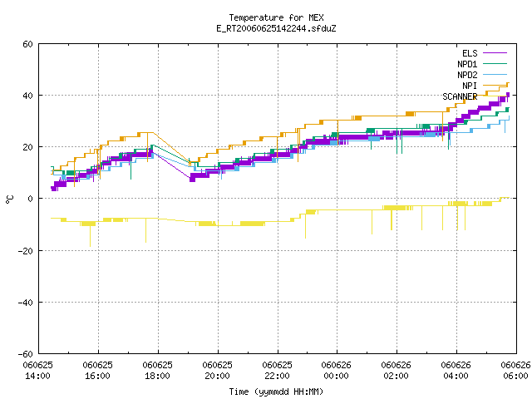
Task: Click the purple ELS legend line sample
Action: 495,53
